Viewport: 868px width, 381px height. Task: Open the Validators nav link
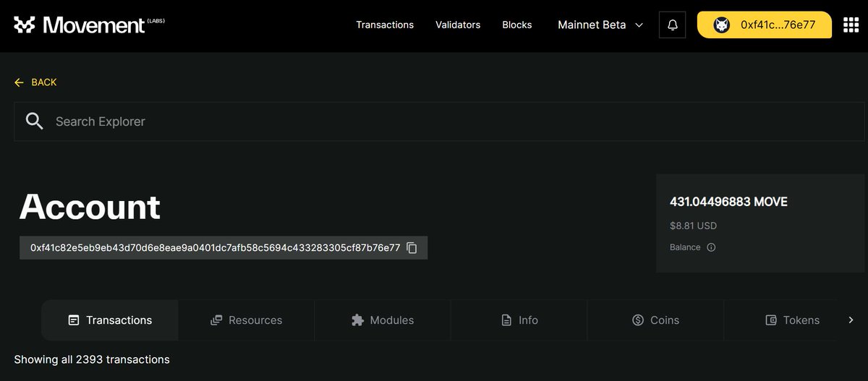pos(458,25)
